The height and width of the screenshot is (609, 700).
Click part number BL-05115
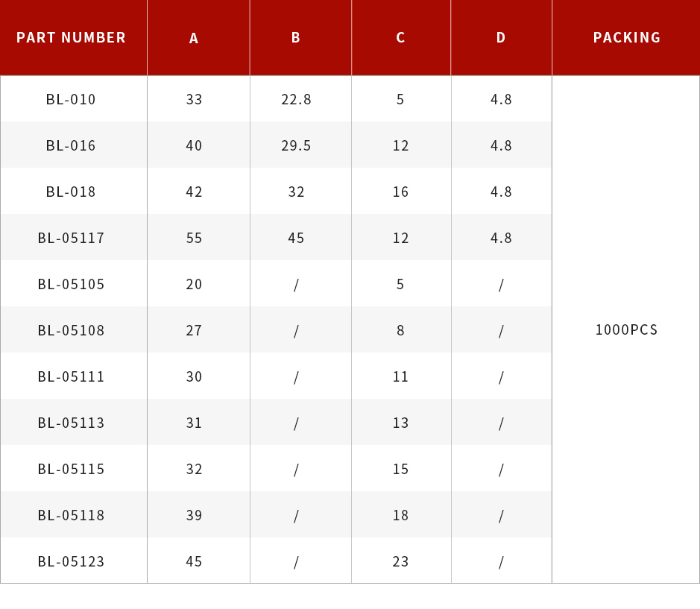coord(71,469)
